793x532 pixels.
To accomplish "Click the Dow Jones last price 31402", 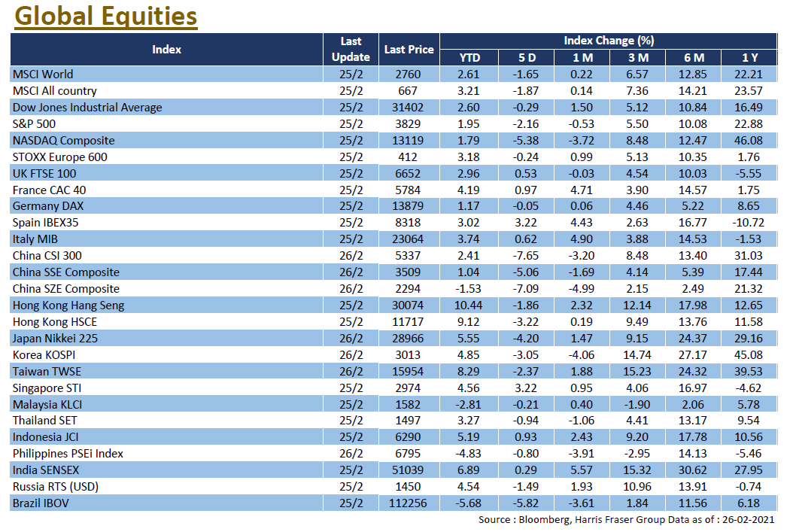I will pyautogui.click(x=408, y=107).
